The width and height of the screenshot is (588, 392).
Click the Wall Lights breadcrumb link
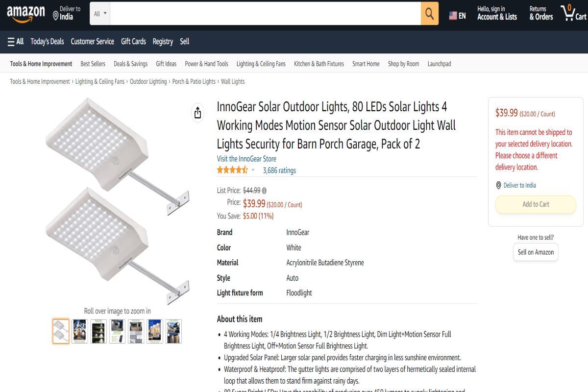(x=233, y=81)
